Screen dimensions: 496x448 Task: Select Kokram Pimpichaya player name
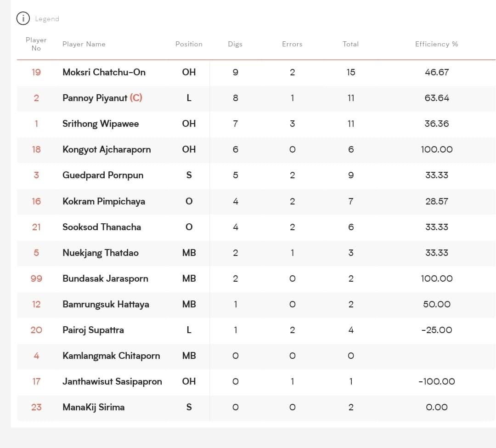[x=104, y=201]
